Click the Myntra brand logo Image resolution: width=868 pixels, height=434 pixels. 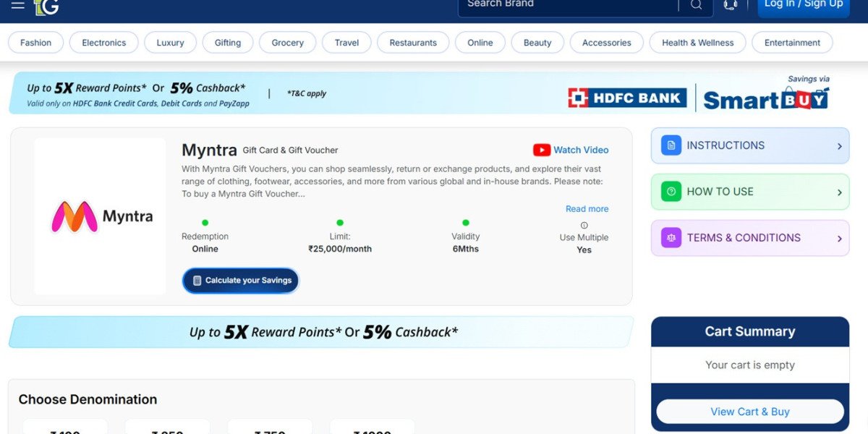pyautogui.click(x=101, y=216)
